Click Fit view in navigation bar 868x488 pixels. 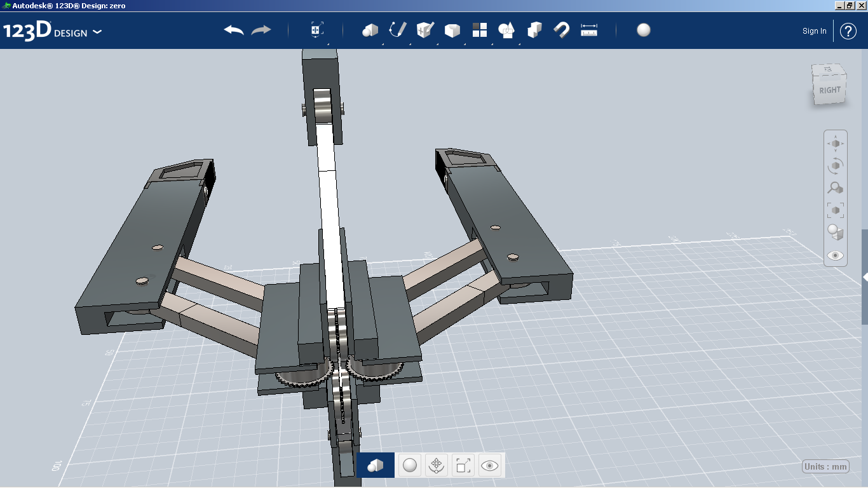[836, 210]
